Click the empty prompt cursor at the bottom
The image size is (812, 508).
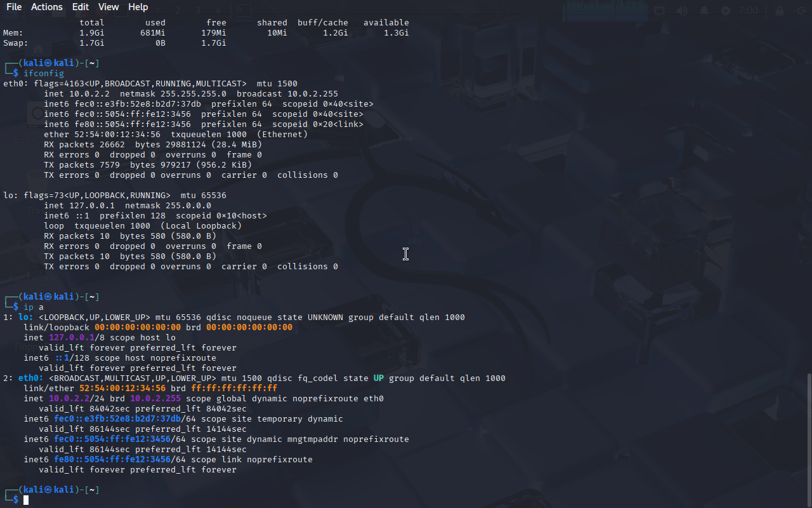[26, 500]
